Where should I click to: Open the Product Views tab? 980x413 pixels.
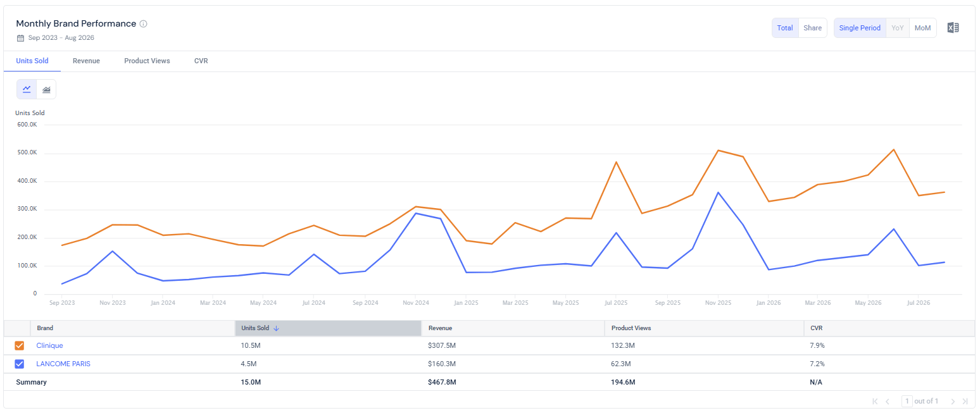[147, 61]
